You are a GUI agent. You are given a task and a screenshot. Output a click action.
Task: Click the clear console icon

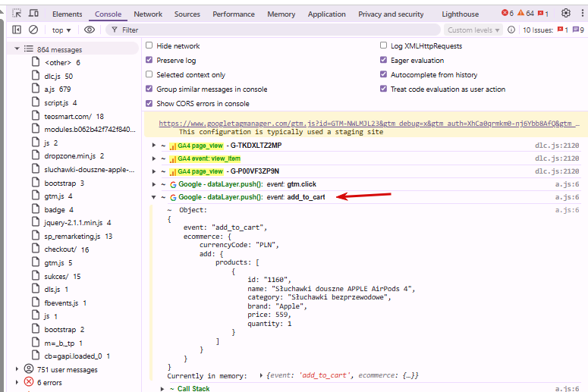[33, 30]
